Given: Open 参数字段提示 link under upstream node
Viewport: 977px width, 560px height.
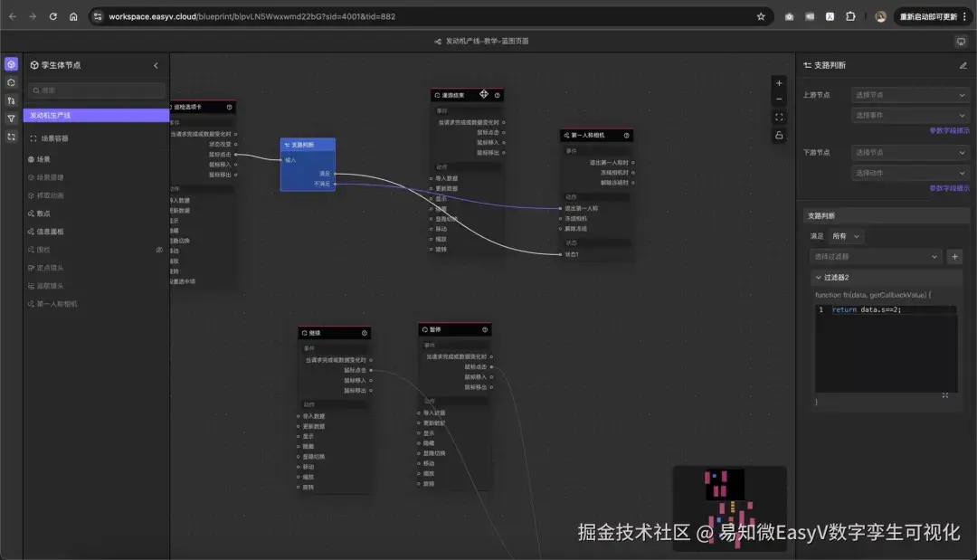Looking at the screenshot, I should 949,131.
